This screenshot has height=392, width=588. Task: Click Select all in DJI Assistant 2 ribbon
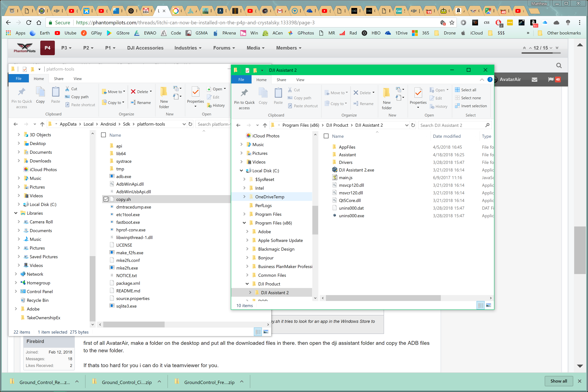point(466,90)
